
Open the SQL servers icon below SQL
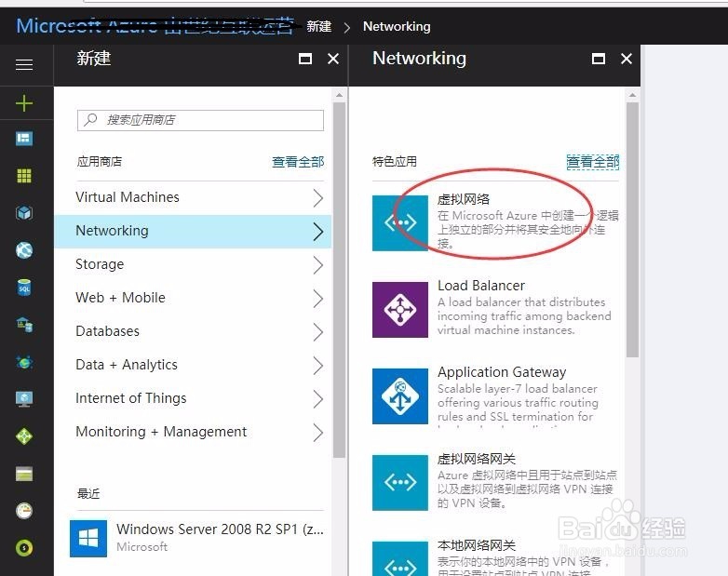(x=24, y=325)
